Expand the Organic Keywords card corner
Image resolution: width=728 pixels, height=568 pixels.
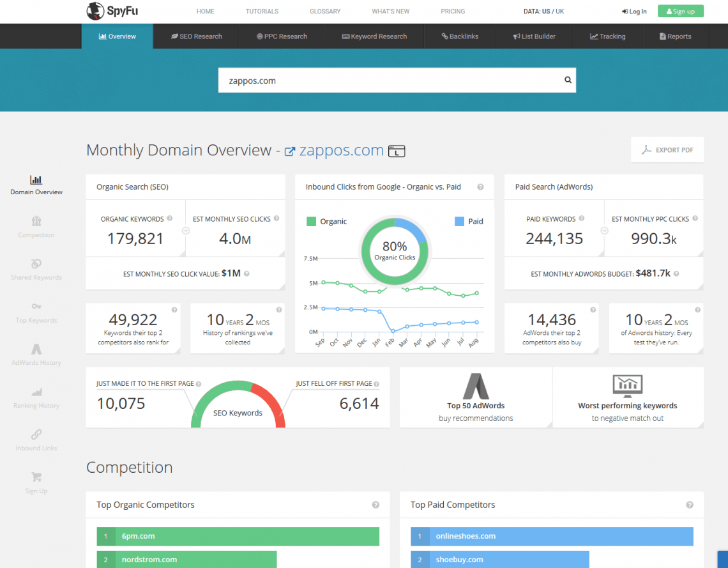[181, 253]
